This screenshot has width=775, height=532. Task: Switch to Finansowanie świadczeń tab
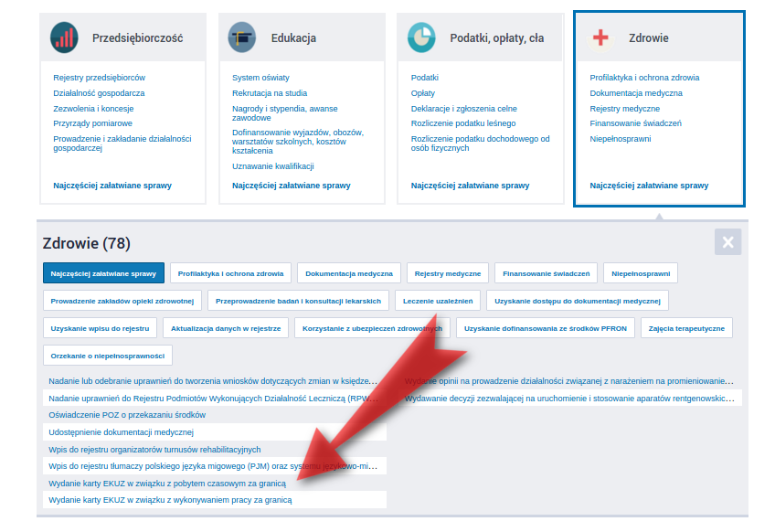click(547, 273)
